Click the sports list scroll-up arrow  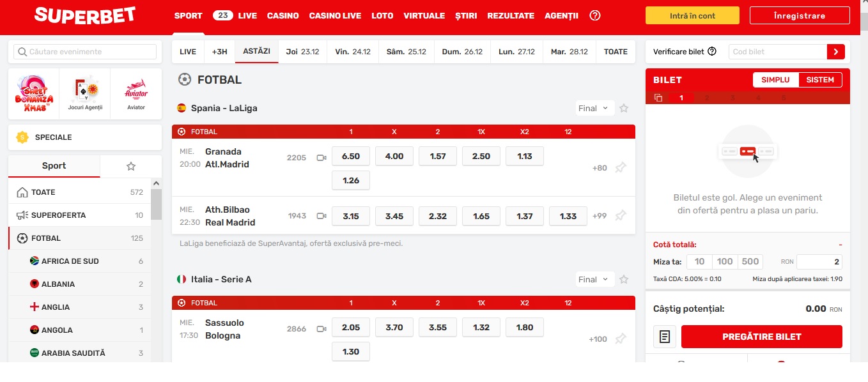(157, 183)
